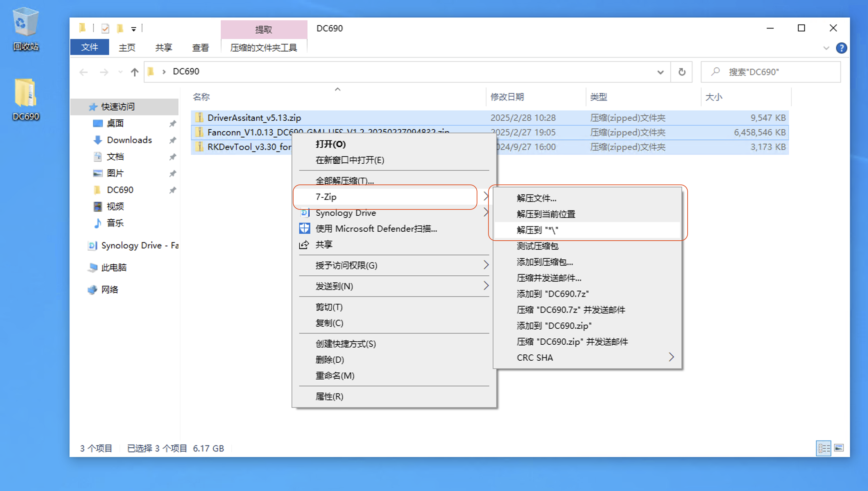Click pin icon next to Downloads

tap(172, 140)
